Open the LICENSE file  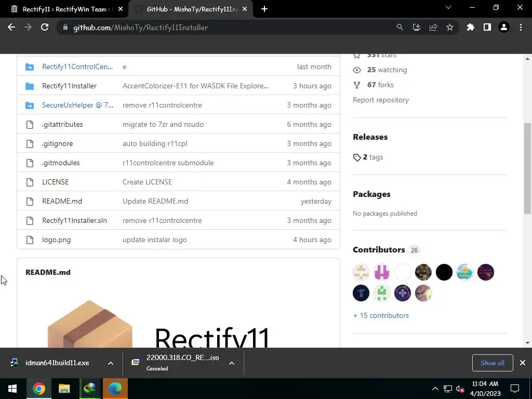55,182
